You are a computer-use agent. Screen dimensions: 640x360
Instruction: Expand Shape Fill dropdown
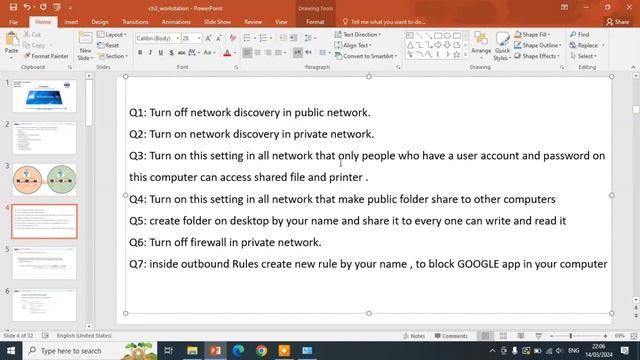pos(532,35)
